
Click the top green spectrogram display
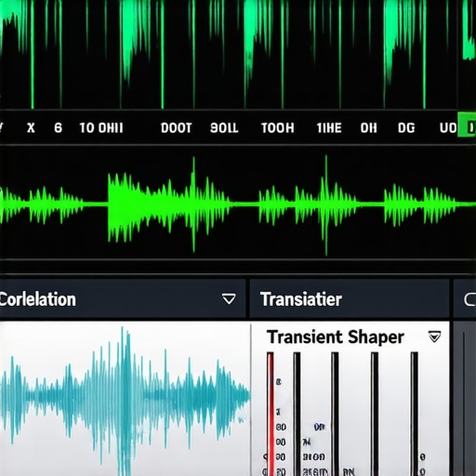[238, 54]
